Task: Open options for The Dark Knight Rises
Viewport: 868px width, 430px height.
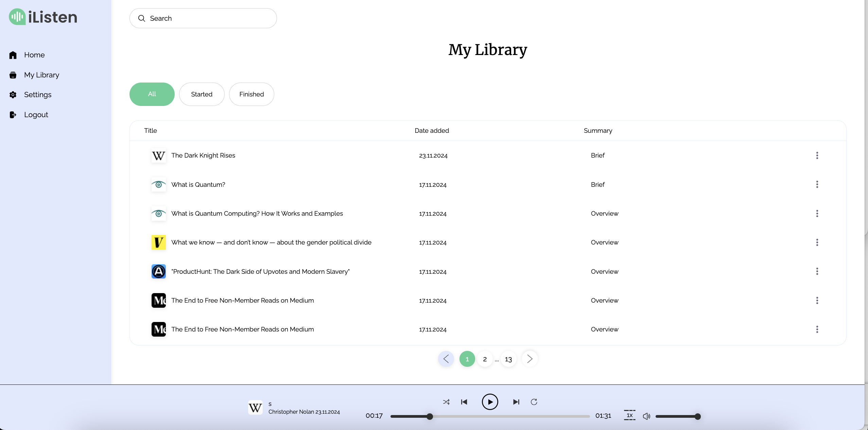Action: coord(817,156)
